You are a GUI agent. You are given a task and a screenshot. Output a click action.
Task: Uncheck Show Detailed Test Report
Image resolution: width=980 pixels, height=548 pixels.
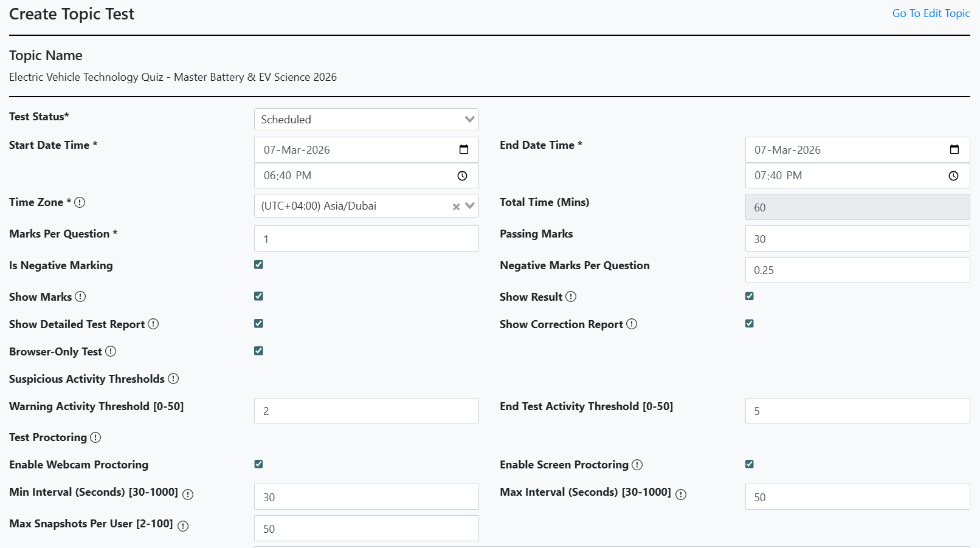coord(258,323)
